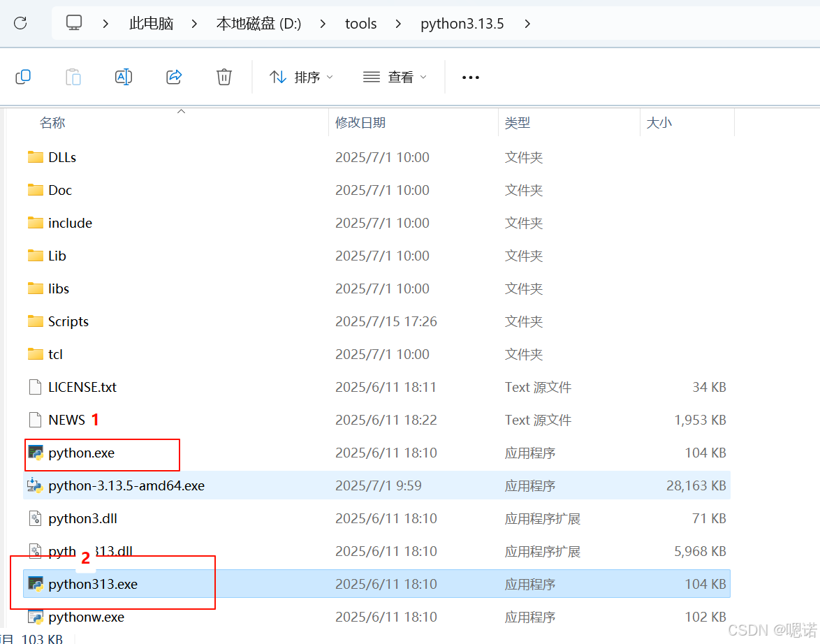Expand the chevron after tools
The height and width of the screenshot is (644, 820).
click(x=398, y=24)
